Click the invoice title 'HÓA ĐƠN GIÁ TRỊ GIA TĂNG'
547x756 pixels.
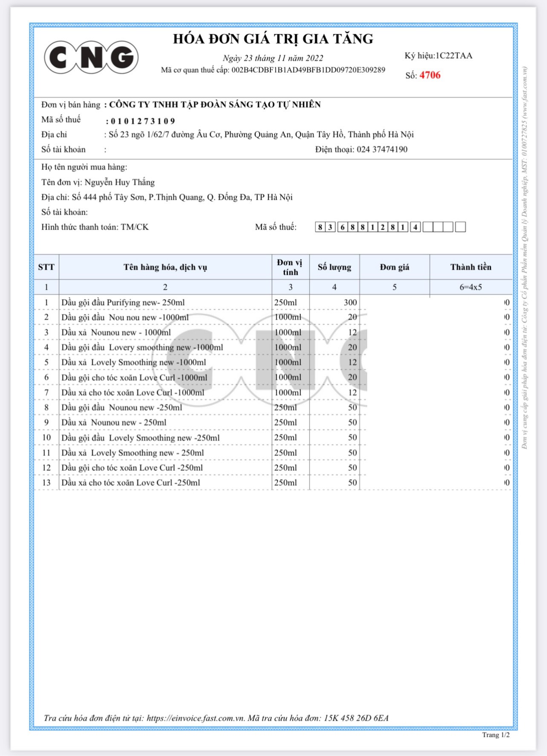click(x=273, y=39)
